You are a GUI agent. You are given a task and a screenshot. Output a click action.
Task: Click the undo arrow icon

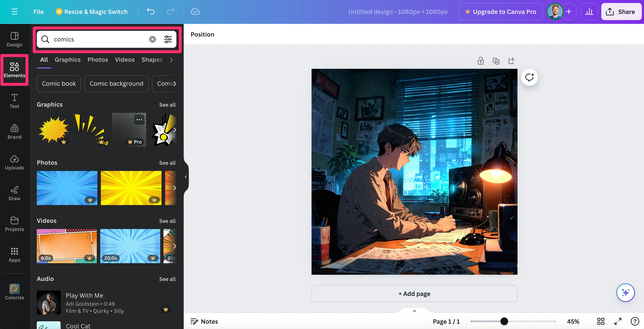(x=150, y=12)
